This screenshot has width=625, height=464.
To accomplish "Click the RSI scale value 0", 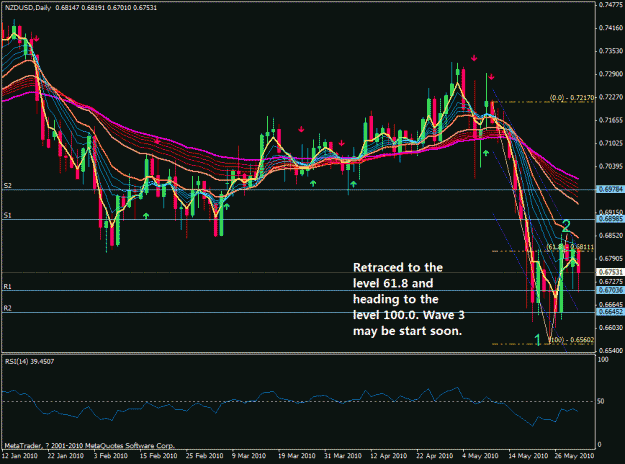I will (x=600, y=444).
